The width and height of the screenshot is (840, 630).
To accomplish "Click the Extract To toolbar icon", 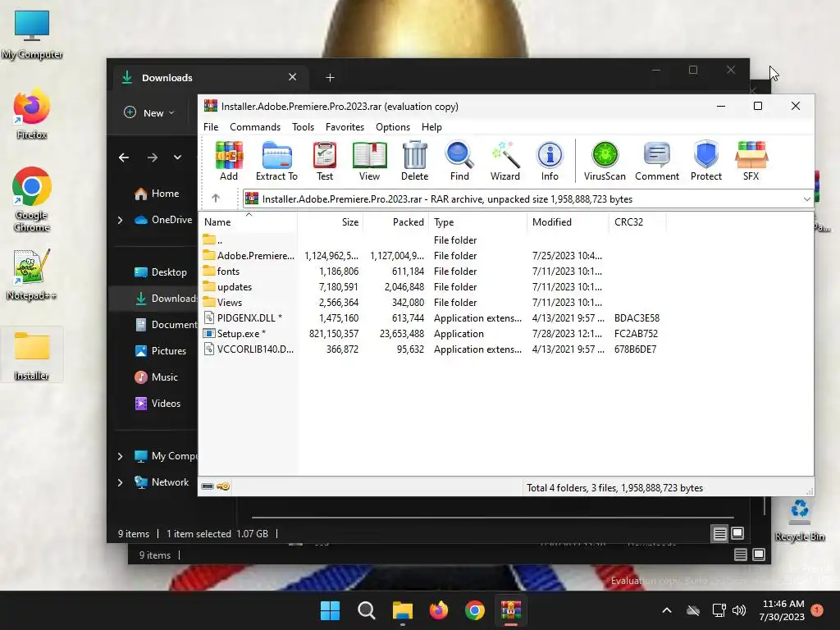I will click(276, 161).
